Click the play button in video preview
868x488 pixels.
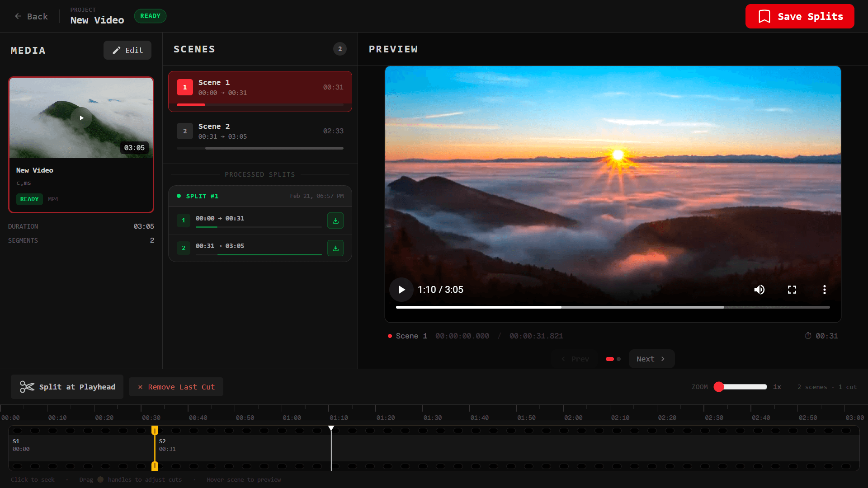(401, 290)
